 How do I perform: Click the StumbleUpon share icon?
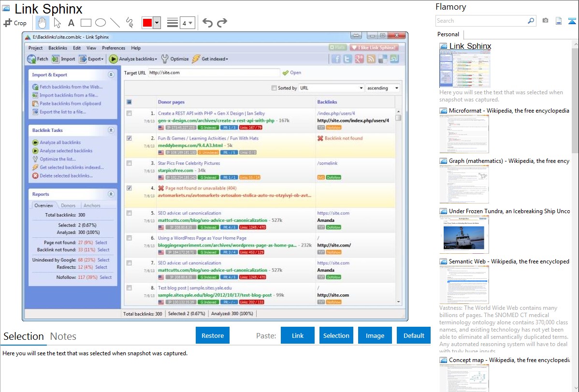coord(394,59)
